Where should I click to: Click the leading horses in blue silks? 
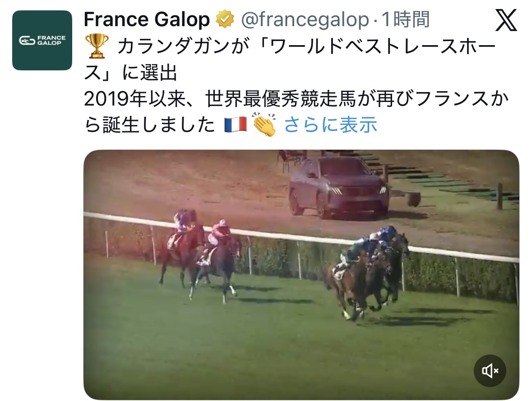coord(367,273)
